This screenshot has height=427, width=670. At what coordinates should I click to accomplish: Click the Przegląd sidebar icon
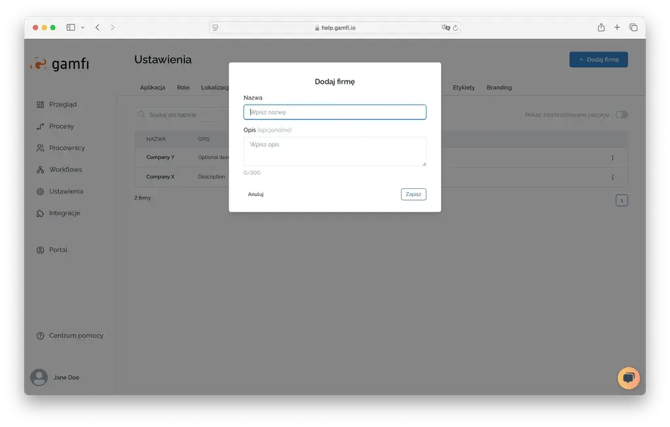coord(40,104)
